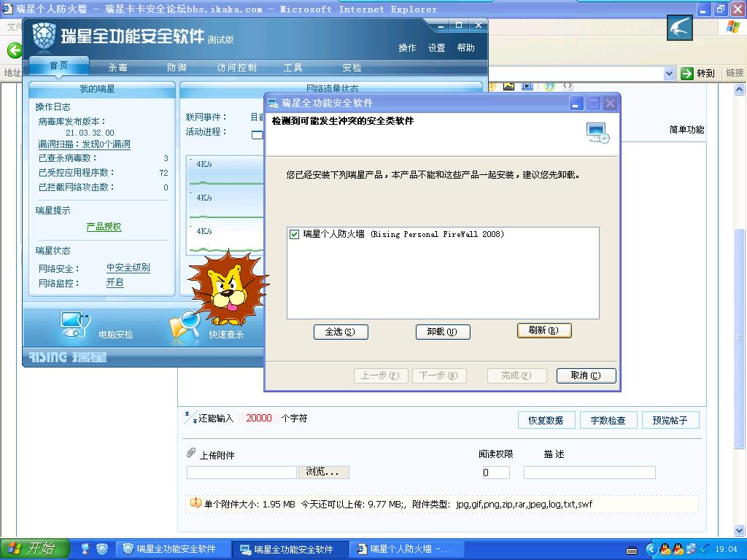This screenshot has height=560, width=747.
Task: Switch to the 首页 home tab
Action: click(x=59, y=66)
